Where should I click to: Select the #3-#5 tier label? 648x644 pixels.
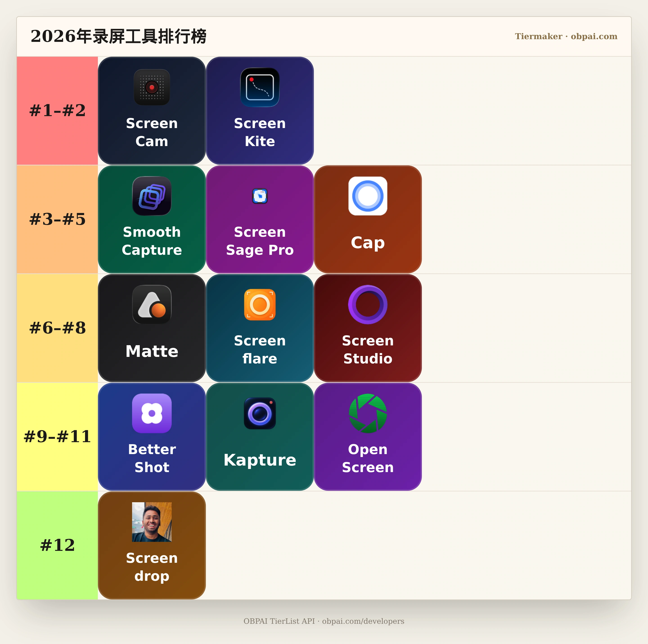tap(57, 219)
